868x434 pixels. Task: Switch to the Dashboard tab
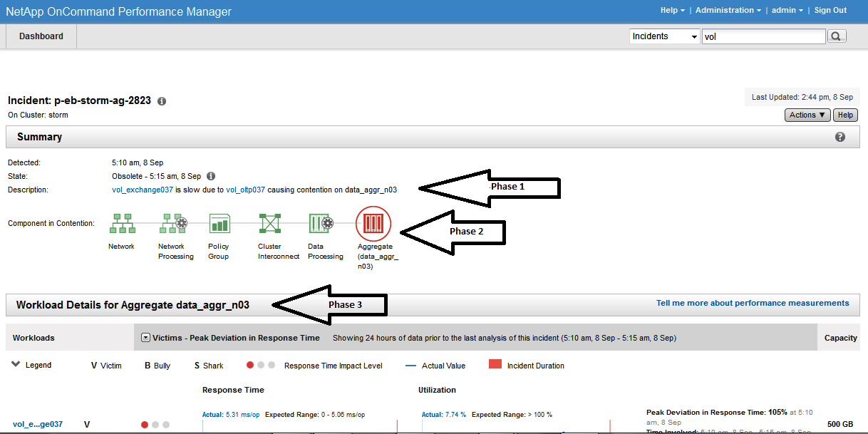click(41, 36)
